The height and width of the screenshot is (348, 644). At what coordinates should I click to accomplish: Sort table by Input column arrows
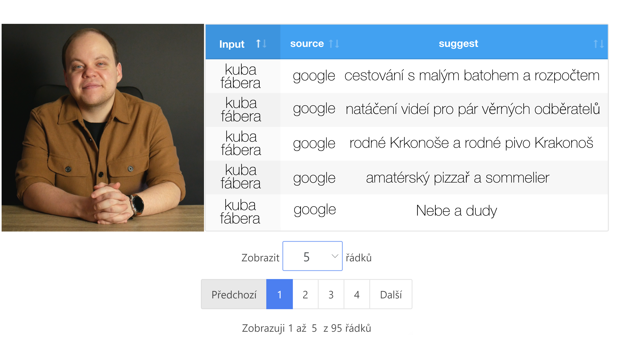click(x=261, y=44)
